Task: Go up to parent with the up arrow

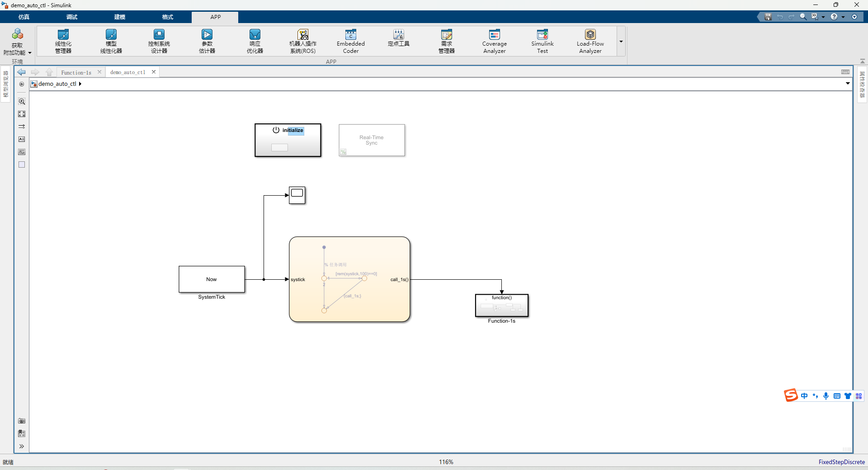Action: pos(49,72)
